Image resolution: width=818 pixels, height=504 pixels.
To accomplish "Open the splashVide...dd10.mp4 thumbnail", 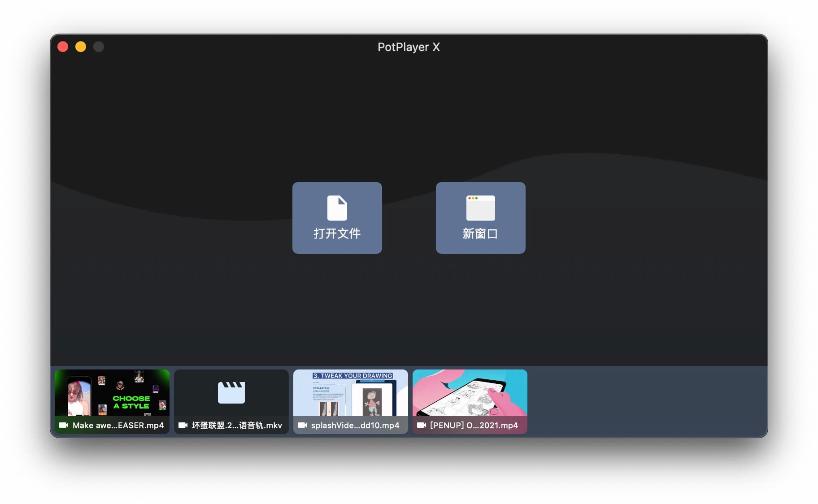I will (x=351, y=401).
